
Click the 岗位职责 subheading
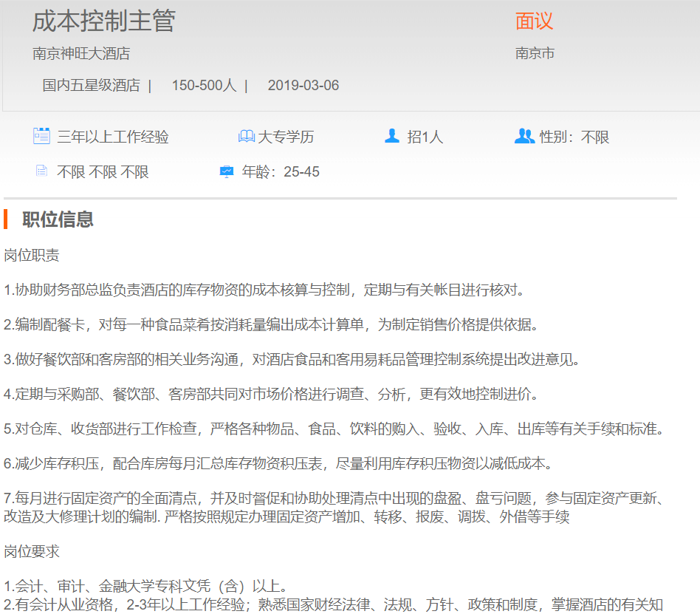(x=32, y=256)
